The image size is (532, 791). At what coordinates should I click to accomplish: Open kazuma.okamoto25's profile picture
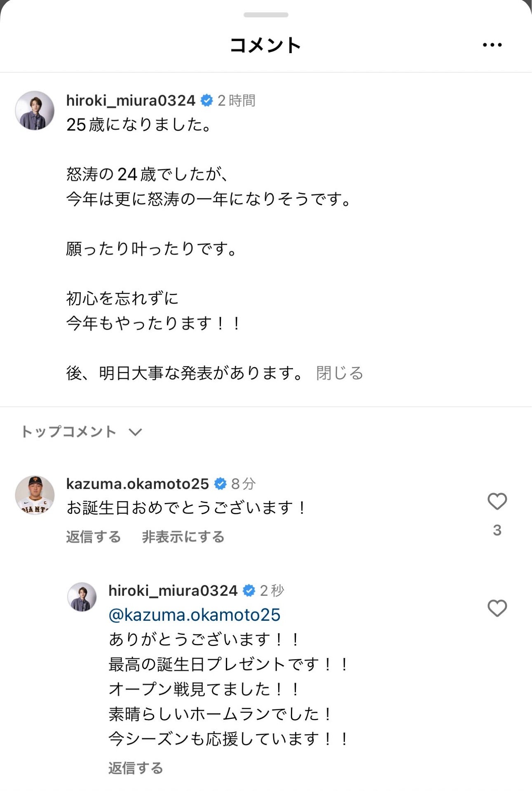36,493
